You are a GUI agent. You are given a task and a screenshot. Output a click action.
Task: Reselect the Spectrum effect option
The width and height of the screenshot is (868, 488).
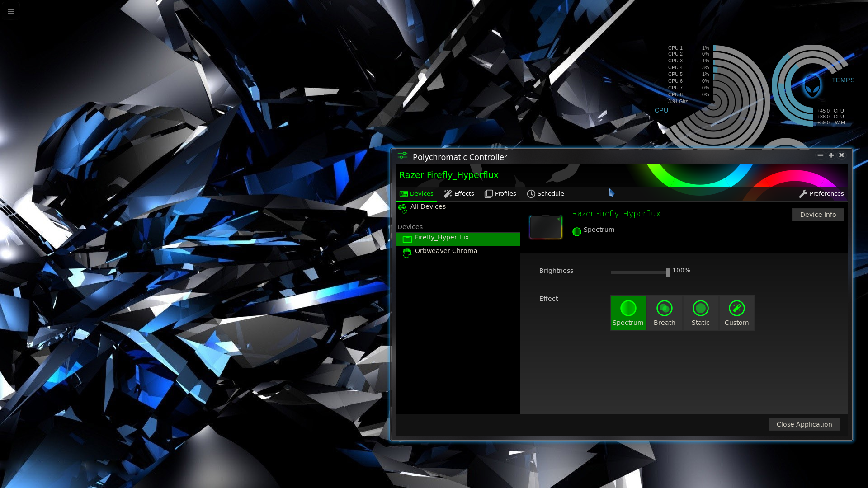pos(628,312)
